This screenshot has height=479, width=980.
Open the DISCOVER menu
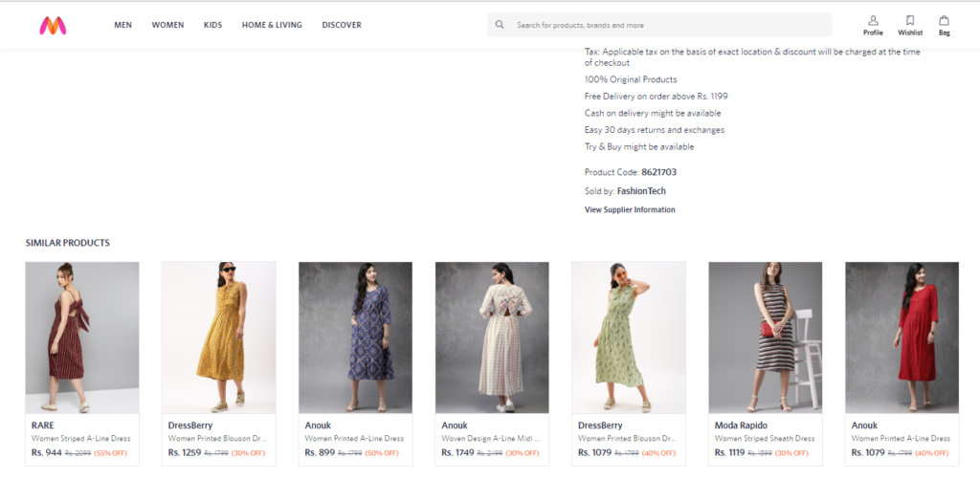tap(342, 25)
